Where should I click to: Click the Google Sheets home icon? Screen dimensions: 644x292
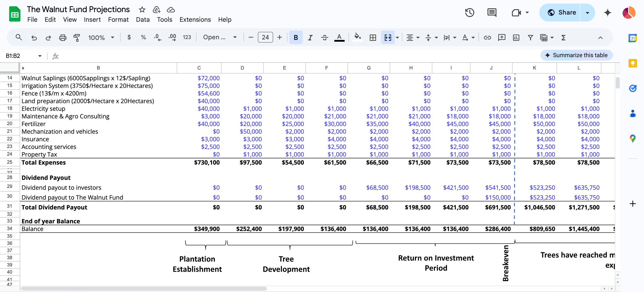pyautogui.click(x=15, y=13)
